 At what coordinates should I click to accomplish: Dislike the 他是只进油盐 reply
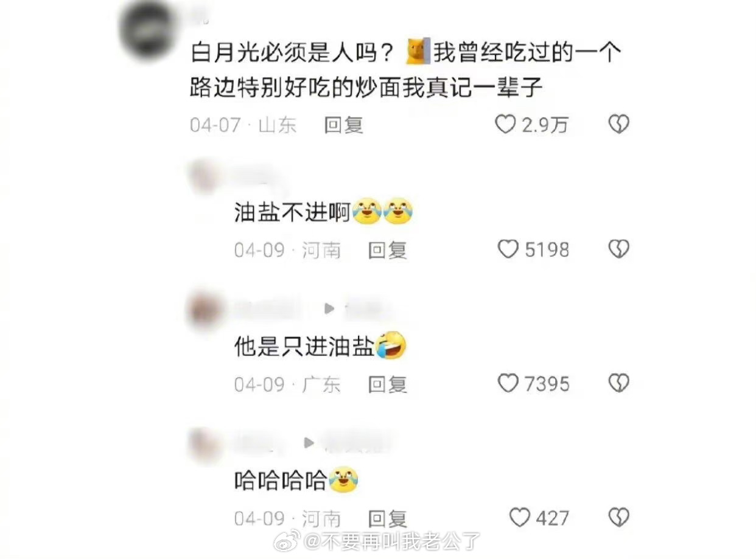click(x=618, y=383)
